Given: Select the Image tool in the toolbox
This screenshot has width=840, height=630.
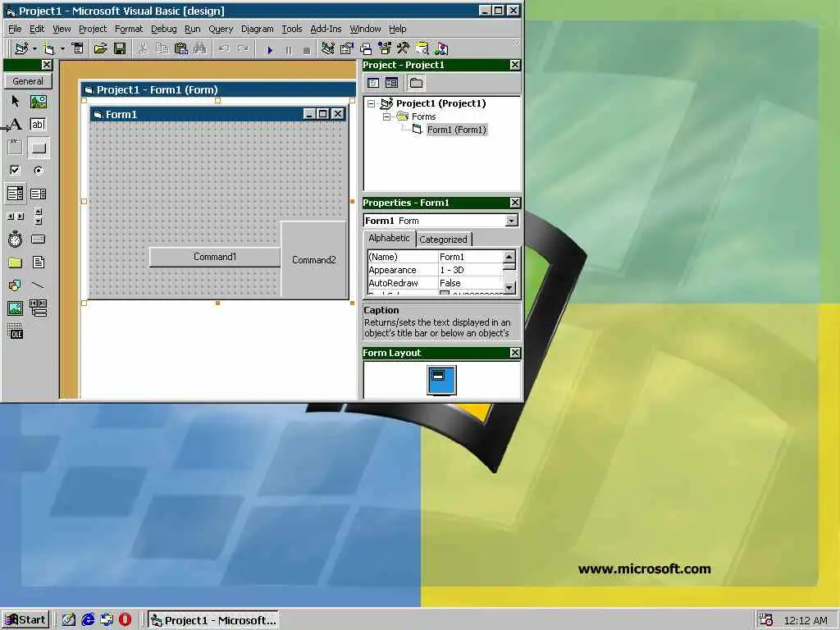Looking at the screenshot, I should pyautogui.click(x=15, y=308).
